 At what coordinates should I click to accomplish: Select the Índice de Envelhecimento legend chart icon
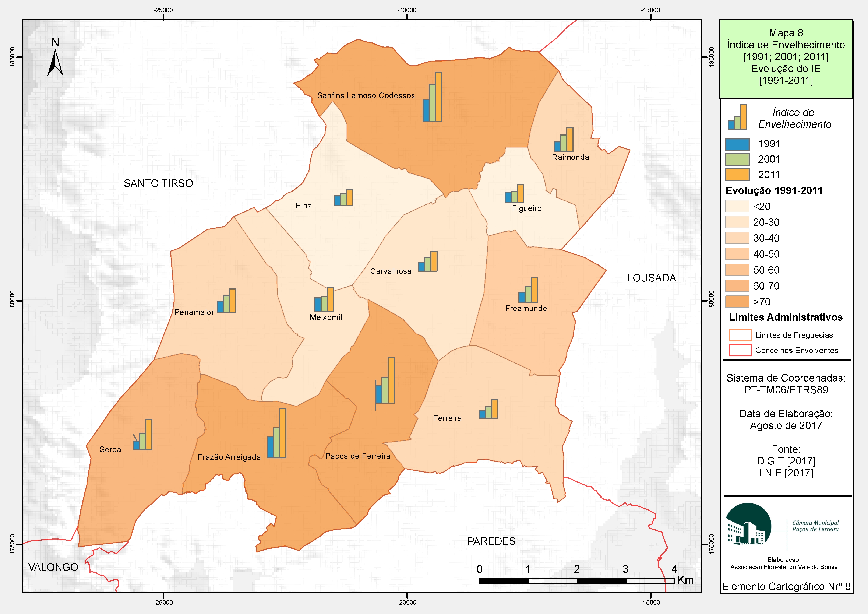pos(737,117)
